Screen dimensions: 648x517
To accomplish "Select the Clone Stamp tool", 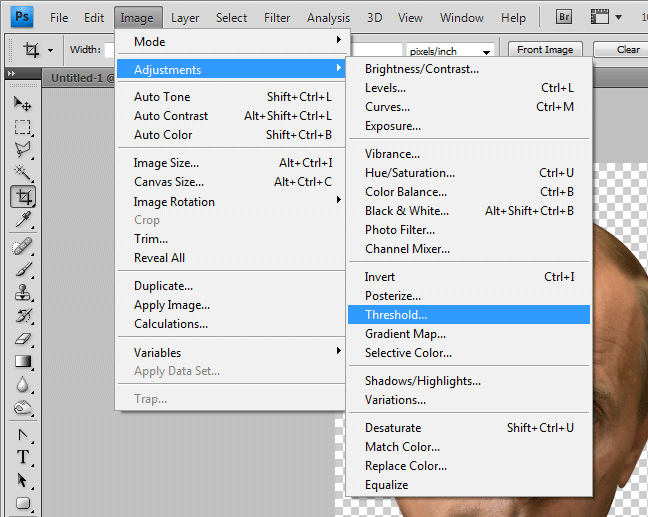I will click(23, 293).
